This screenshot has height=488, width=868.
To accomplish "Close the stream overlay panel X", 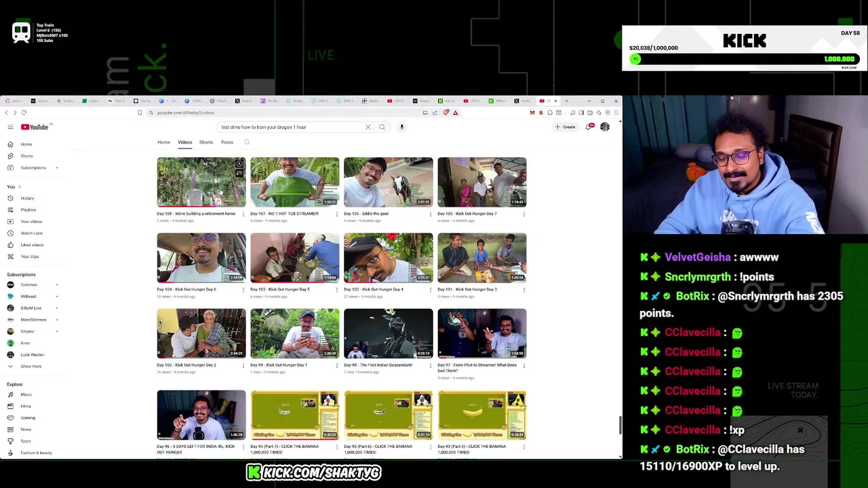I will click(x=800, y=430).
